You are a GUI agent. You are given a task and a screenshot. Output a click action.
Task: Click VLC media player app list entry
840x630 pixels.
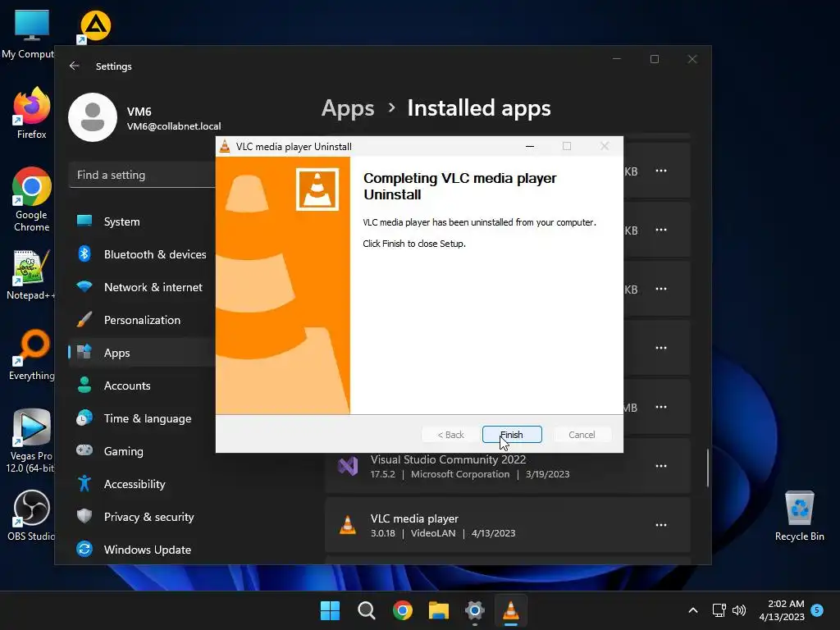pos(507,525)
